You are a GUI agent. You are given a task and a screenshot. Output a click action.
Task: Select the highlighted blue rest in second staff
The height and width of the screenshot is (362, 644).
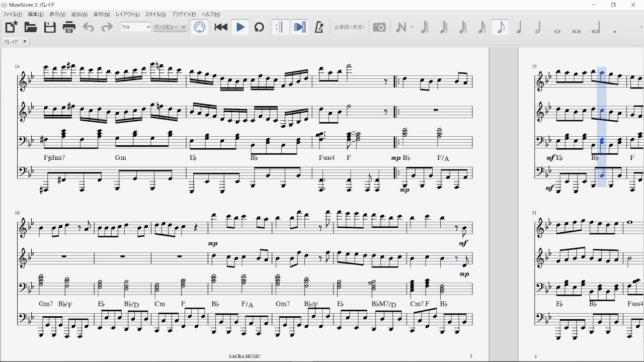[x=457, y=258]
